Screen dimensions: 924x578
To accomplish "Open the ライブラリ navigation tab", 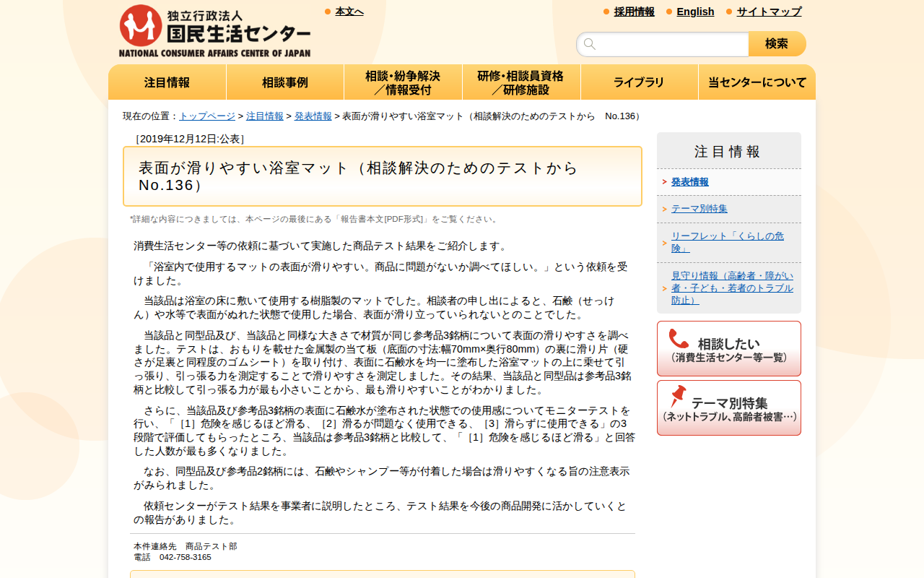I will point(639,82).
